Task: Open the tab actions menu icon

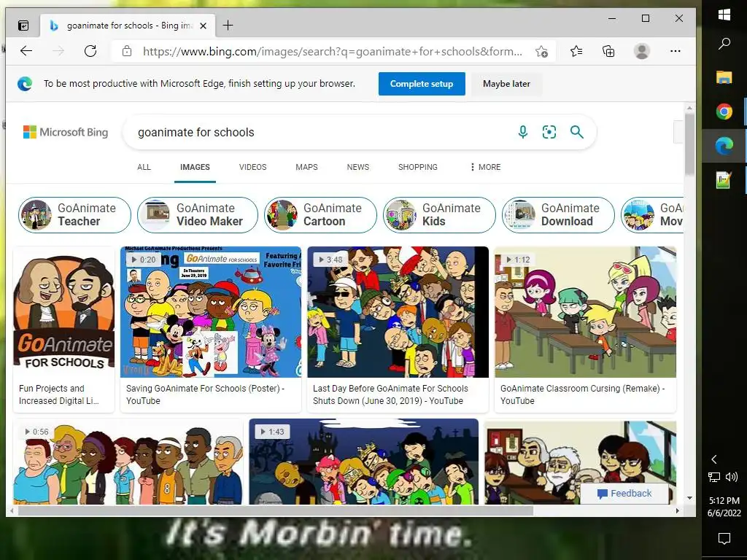Action: coord(23,26)
